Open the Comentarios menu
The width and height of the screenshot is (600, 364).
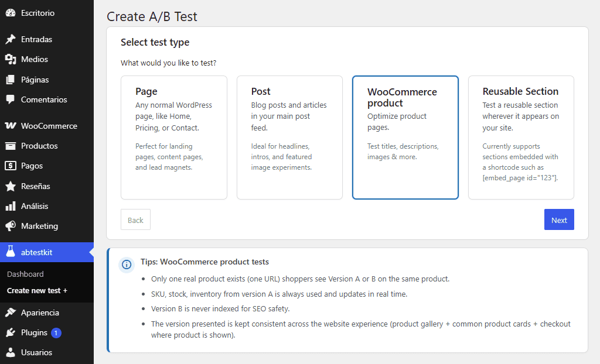[x=47, y=99]
